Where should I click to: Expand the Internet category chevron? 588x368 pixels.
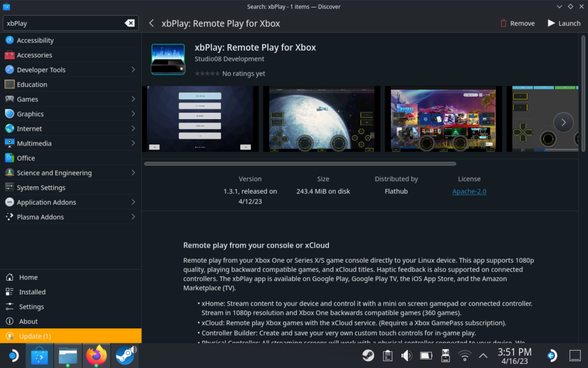tap(133, 128)
